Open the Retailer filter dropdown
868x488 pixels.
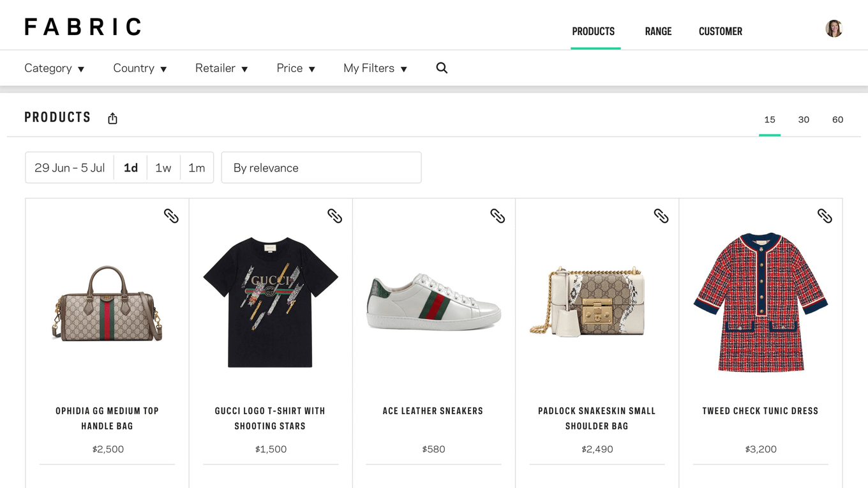[221, 68]
